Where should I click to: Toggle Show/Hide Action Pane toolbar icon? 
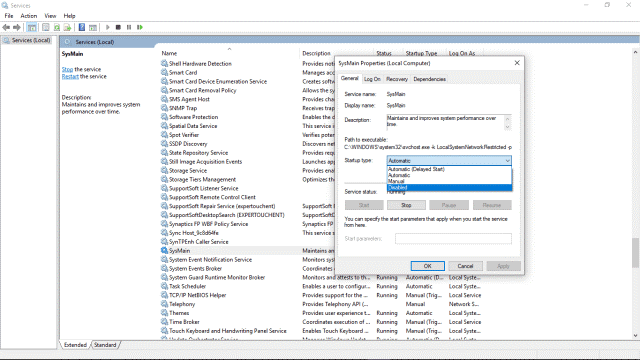point(93,27)
